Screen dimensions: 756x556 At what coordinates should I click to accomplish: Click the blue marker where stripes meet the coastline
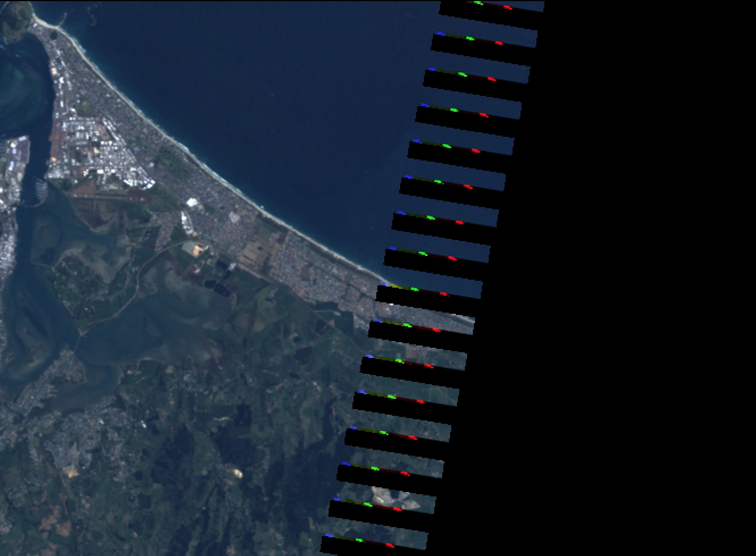(x=385, y=284)
